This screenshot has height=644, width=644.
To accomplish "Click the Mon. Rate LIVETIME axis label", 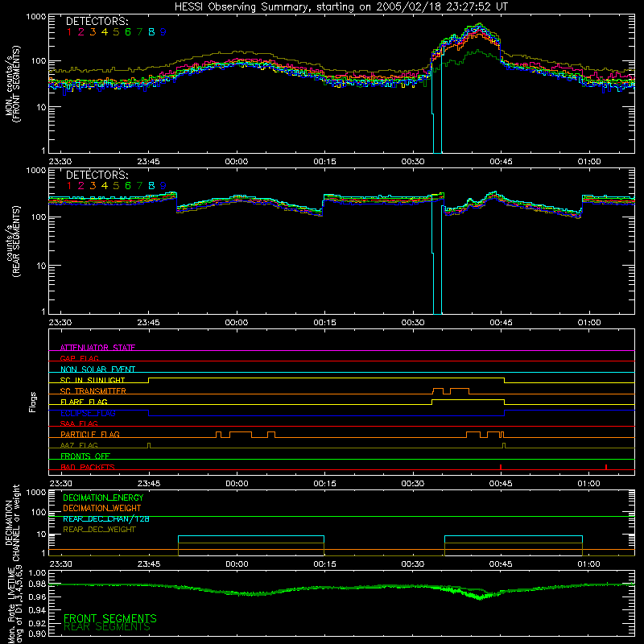I will (x=15, y=606).
